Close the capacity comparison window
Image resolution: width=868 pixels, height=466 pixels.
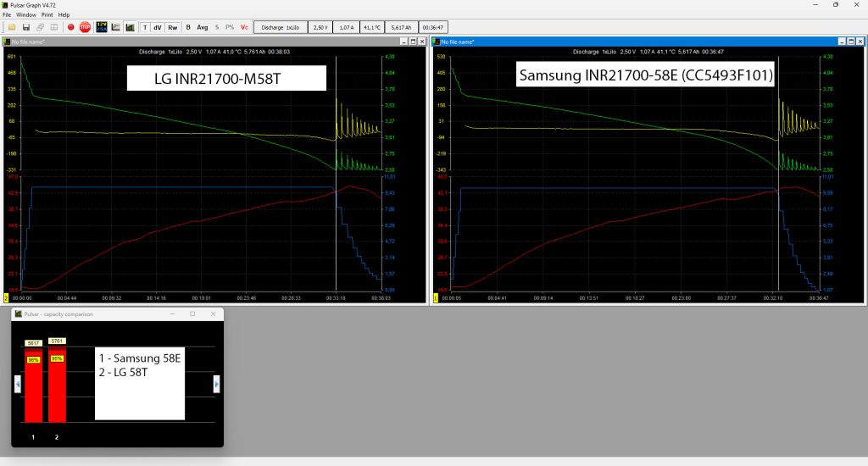[213, 313]
